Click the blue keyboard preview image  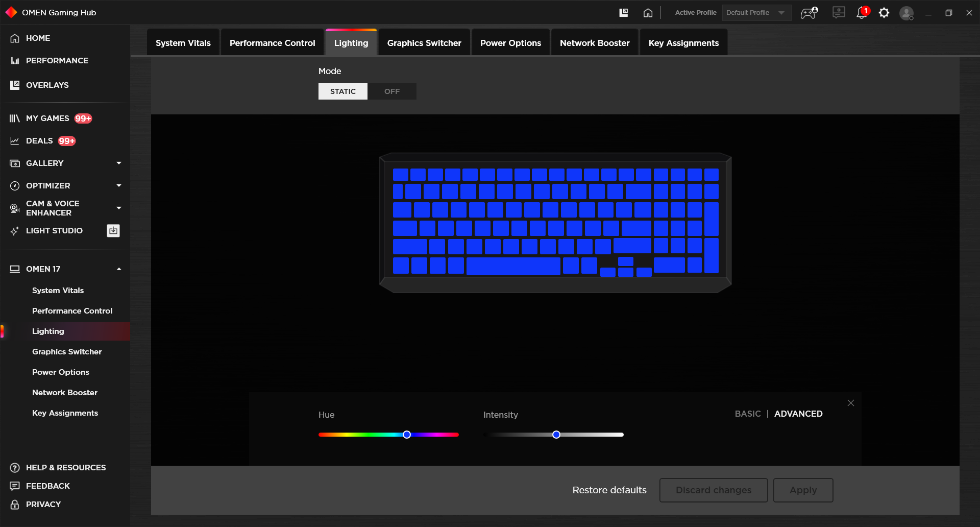[x=555, y=223]
